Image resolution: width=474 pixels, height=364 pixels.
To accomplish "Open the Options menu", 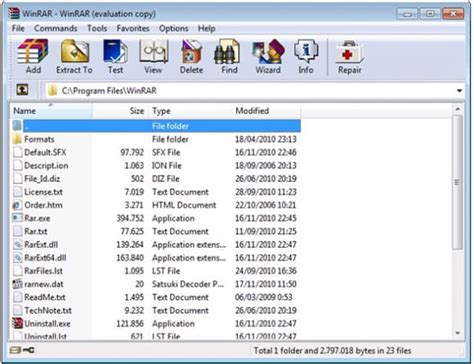I will pos(174,28).
